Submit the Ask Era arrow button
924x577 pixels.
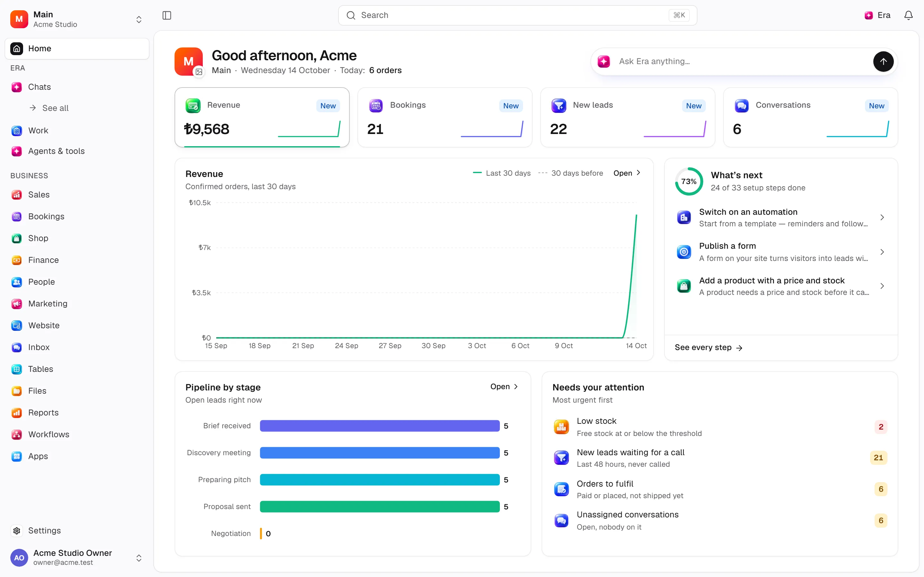pos(883,62)
